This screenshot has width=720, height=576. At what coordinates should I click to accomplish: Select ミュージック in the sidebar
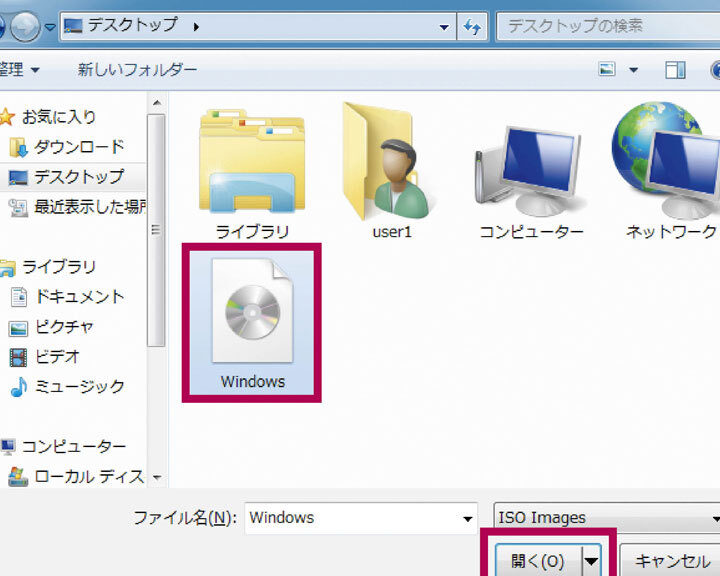[79, 386]
